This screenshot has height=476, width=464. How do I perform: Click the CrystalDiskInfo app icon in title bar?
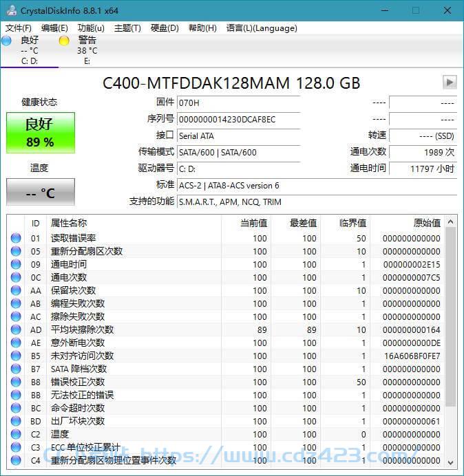[12, 10]
